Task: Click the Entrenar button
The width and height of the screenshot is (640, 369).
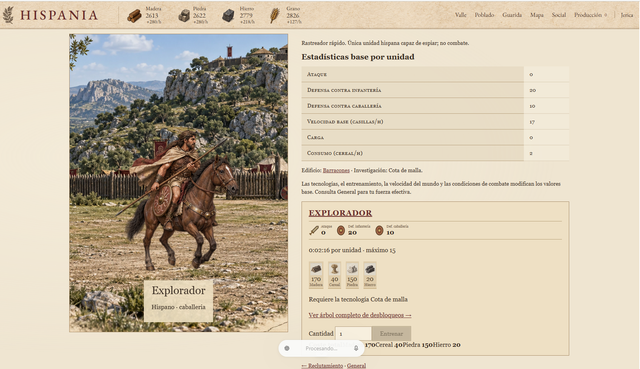Action: tap(391, 333)
